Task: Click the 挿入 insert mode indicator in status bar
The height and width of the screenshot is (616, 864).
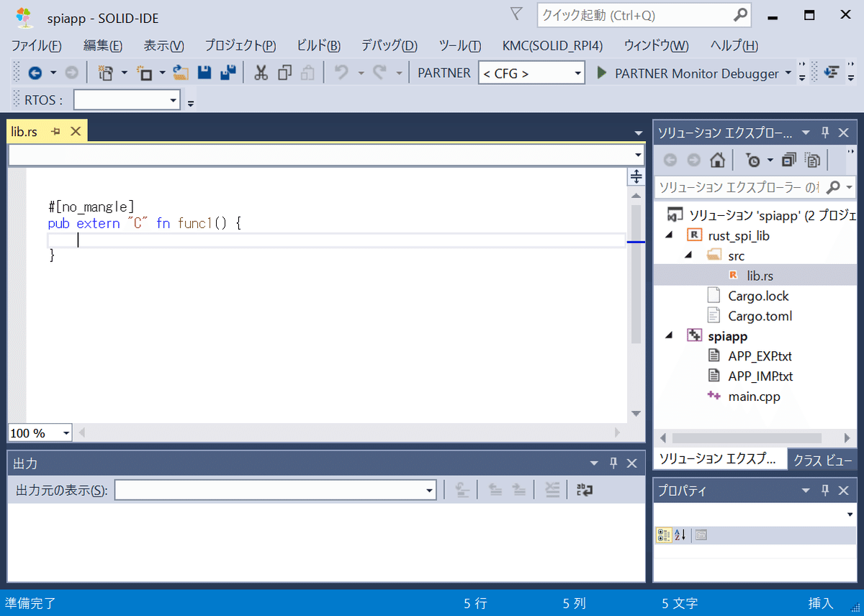Action: point(821,603)
